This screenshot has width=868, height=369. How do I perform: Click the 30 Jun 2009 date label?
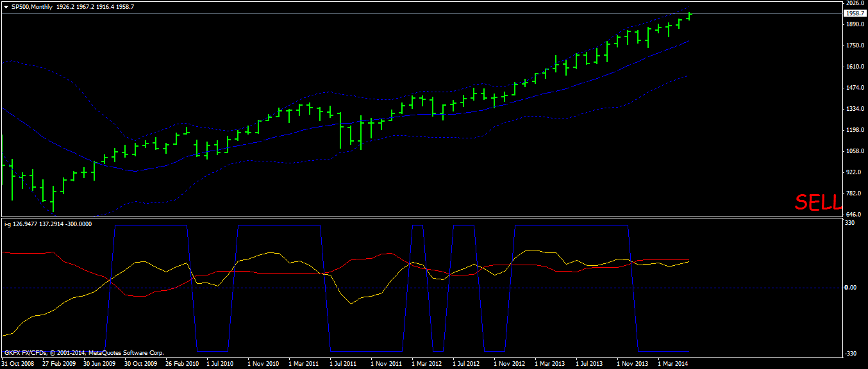(x=100, y=364)
